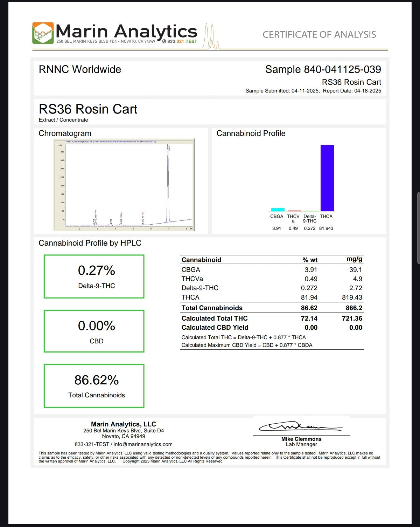The width and height of the screenshot is (420, 527).
Task: Click the info@marinanalytics.com email address
Action: point(143,444)
